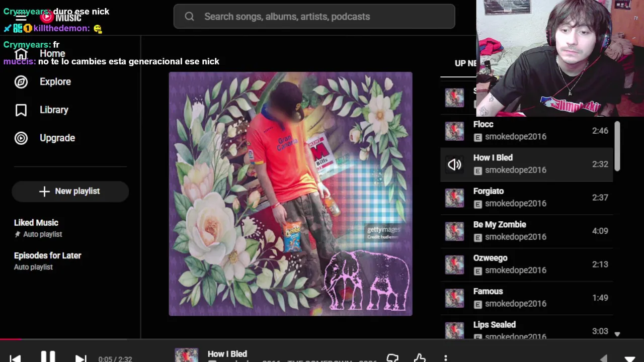644x362 pixels.
Task: Focus the search songs input field
Action: (314, 17)
